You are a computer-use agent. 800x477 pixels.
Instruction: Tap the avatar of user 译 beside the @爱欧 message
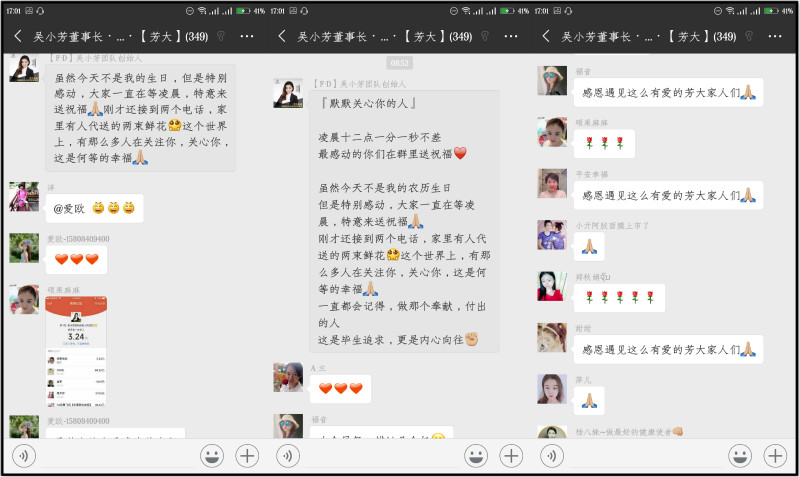[x=24, y=197]
